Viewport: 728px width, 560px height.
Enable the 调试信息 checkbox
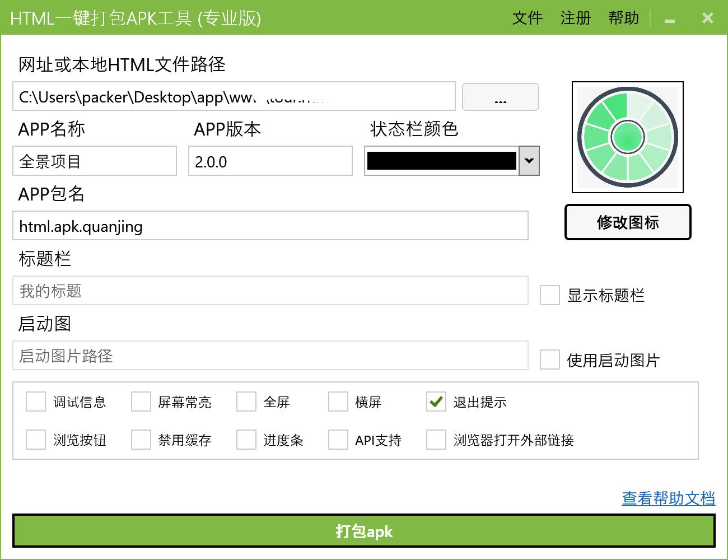coord(36,402)
